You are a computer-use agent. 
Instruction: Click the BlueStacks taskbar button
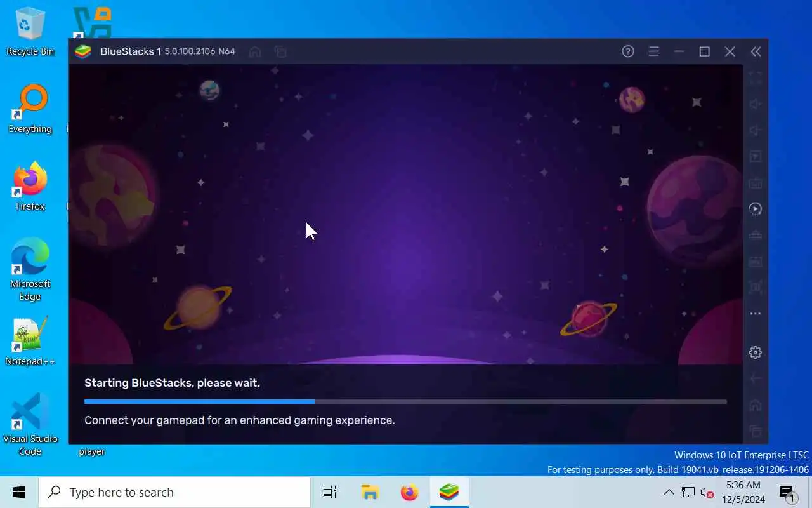449,492
